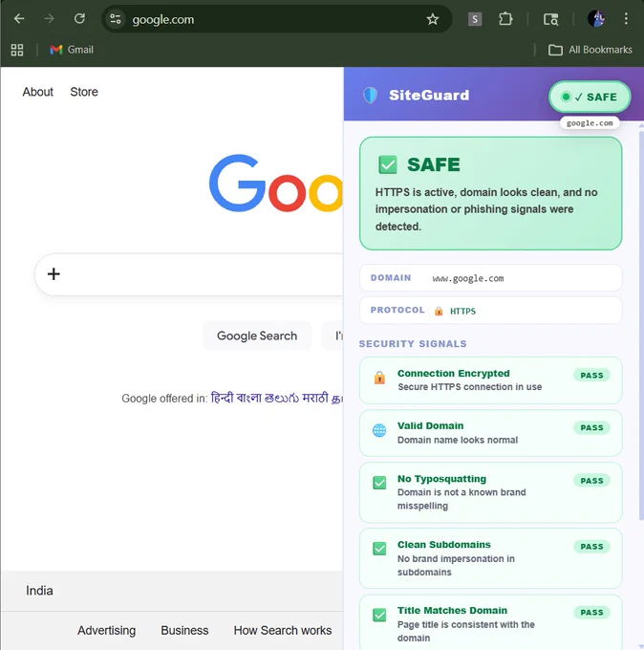The image size is (644, 650).
Task: Click PASS badge on No Typosquatting
Action: [x=591, y=481]
